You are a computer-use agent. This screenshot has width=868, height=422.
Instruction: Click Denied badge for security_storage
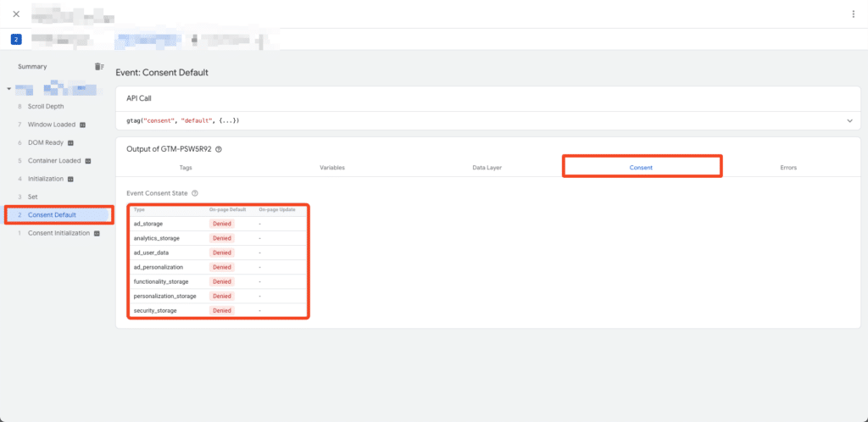(222, 311)
